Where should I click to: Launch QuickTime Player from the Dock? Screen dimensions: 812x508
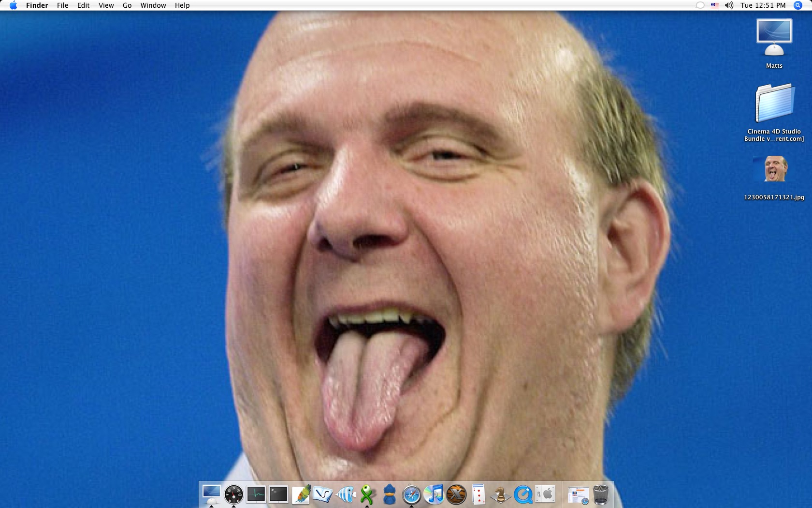[523, 494]
